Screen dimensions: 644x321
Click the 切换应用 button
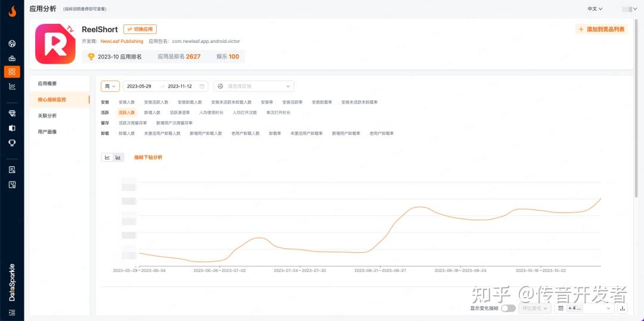click(140, 29)
